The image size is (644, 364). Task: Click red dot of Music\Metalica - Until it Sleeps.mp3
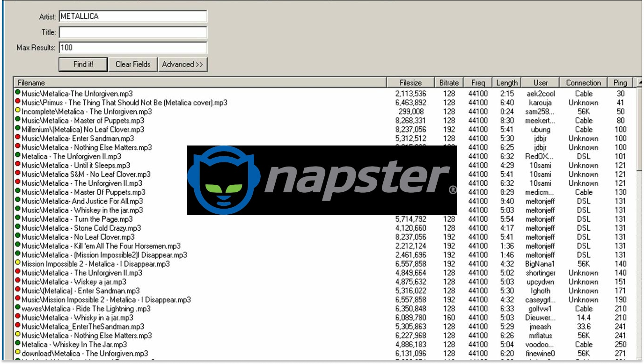click(18, 165)
